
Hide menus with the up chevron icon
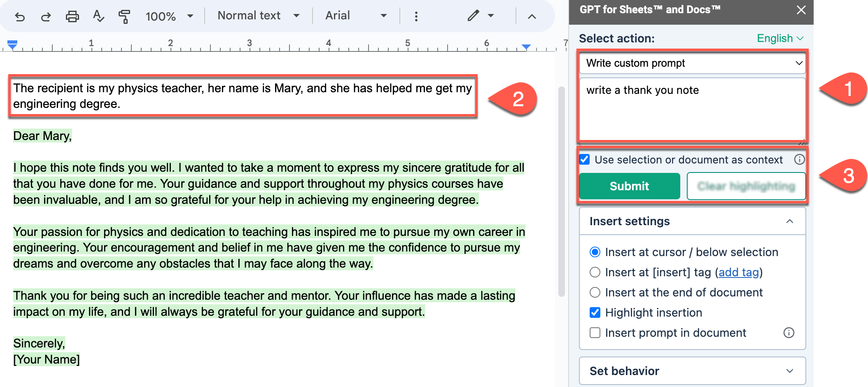532,16
